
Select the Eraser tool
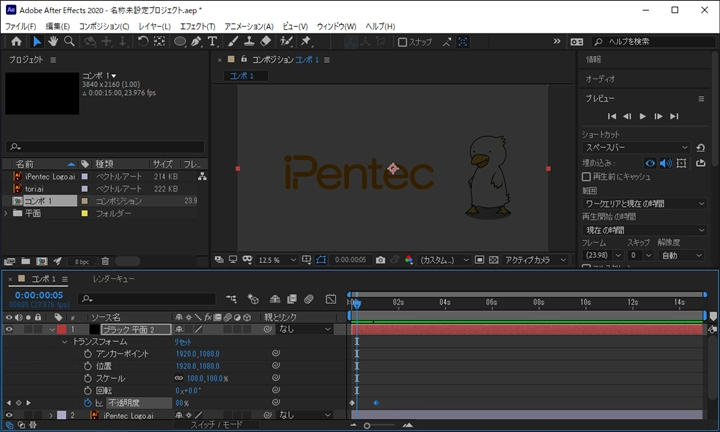(x=265, y=42)
